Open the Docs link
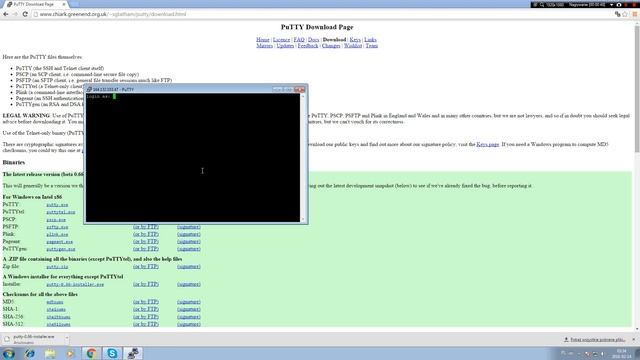The height and width of the screenshot is (360, 640). (313, 40)
